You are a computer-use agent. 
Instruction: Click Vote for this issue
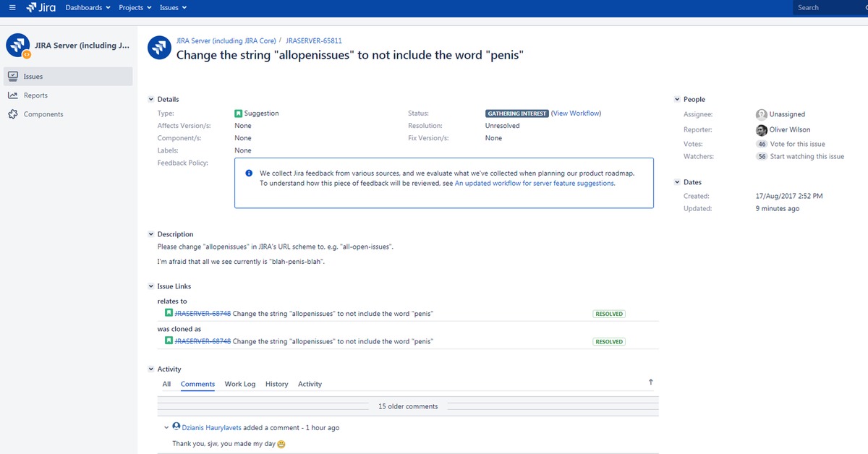click(797, 144)
